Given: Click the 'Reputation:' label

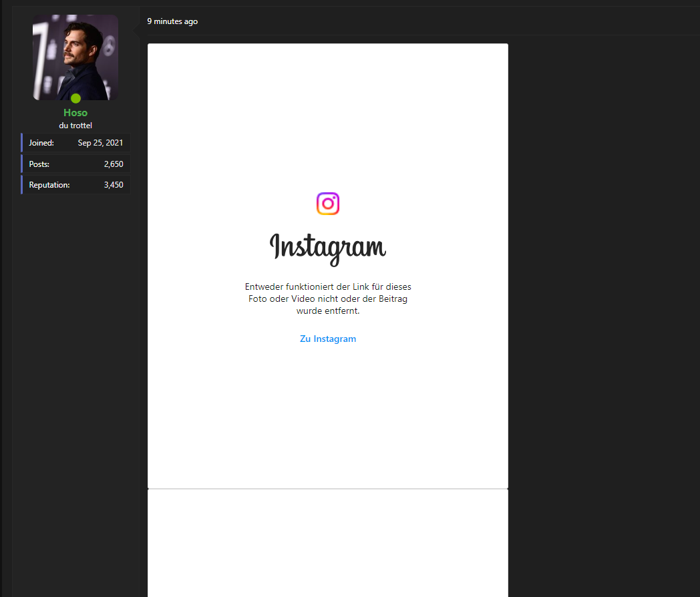Looking at the screenshot, I should click(x=49, y=185).
